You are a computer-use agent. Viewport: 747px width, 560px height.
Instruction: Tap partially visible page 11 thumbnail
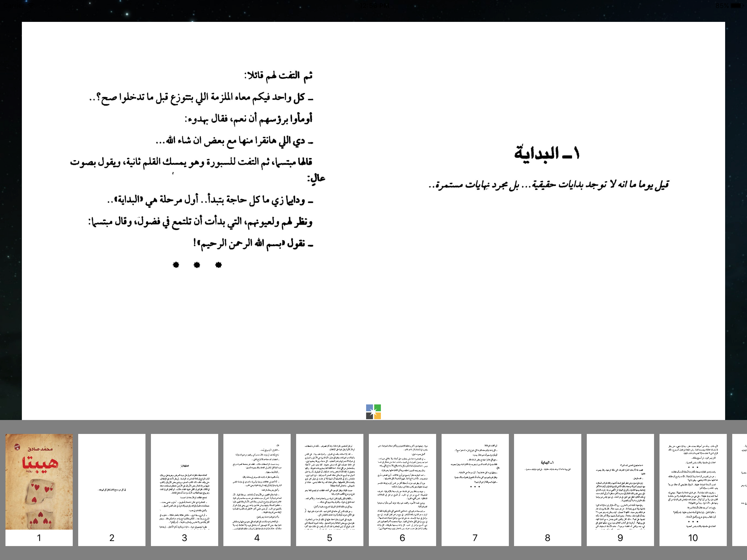pyautogui.click(x=740, y=490)
